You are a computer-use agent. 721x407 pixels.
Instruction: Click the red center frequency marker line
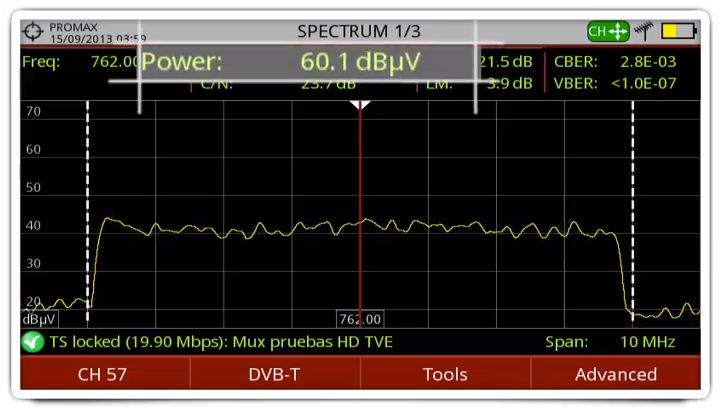pos(360,212)
